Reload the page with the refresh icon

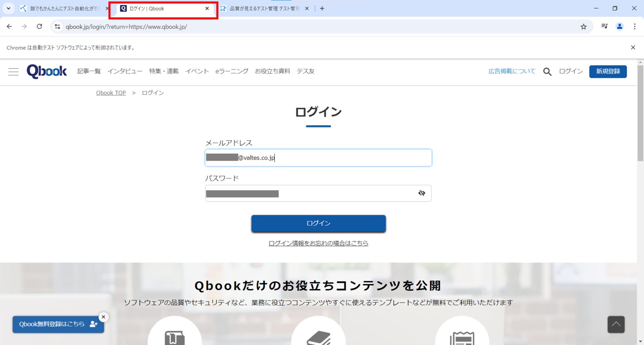coord(40,26)
